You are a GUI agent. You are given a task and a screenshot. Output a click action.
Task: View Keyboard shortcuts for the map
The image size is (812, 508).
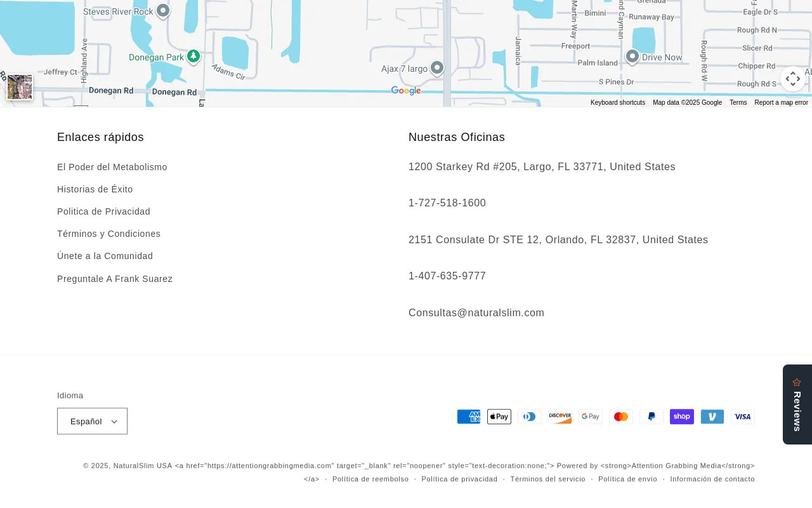[x=617, y=102]
